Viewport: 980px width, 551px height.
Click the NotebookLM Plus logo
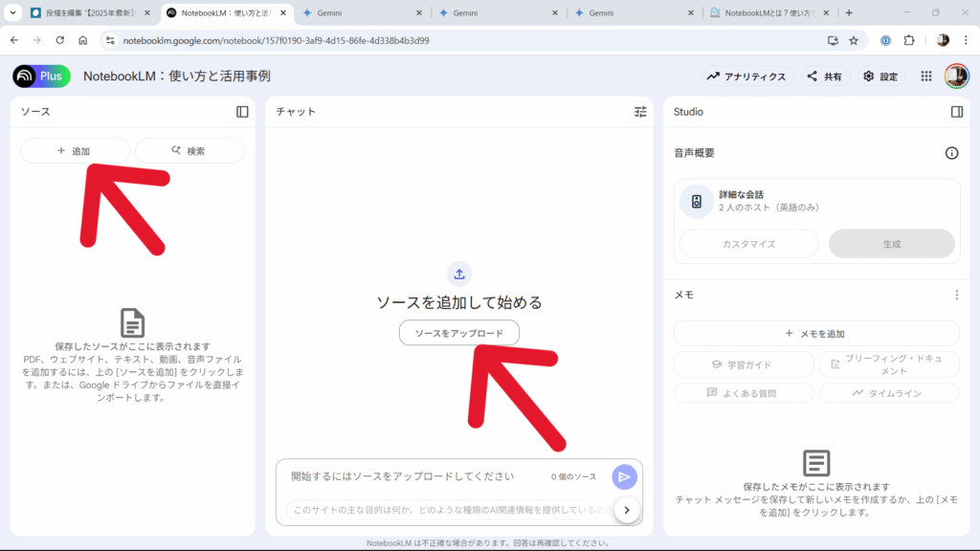pos(41,77)
